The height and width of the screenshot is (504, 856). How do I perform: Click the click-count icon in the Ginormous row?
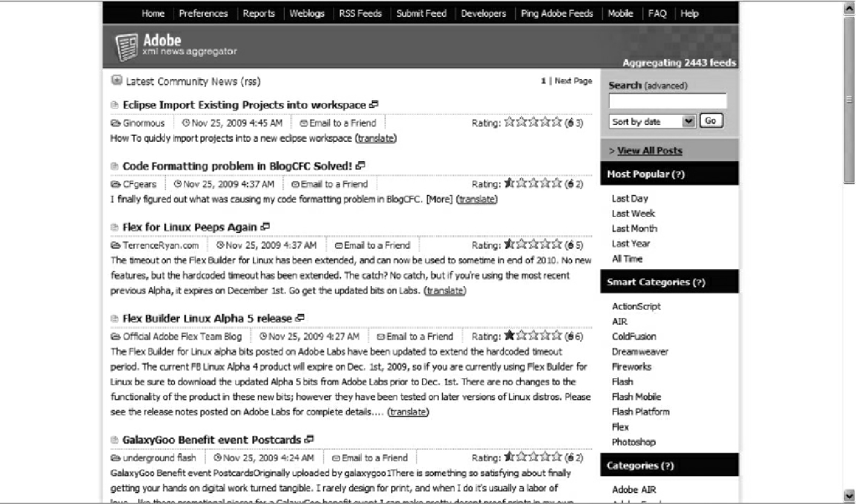(x=571, y=123)
